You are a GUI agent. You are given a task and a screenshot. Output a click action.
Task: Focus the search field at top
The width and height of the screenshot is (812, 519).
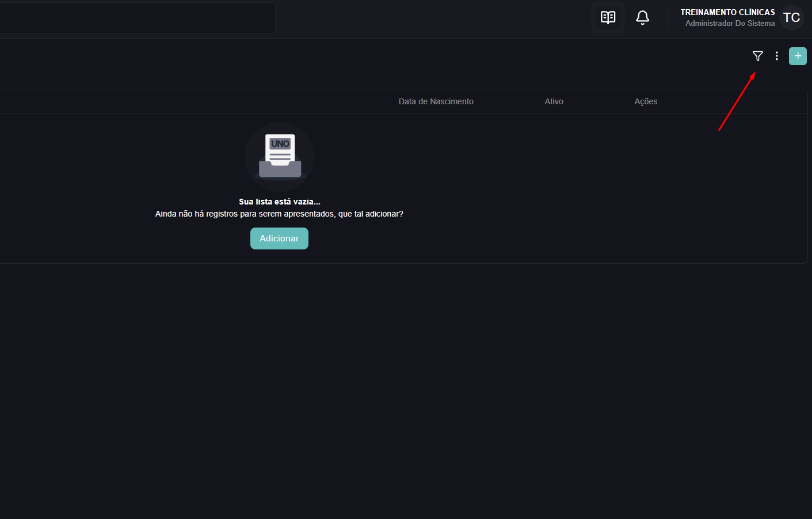coord(137,18)
